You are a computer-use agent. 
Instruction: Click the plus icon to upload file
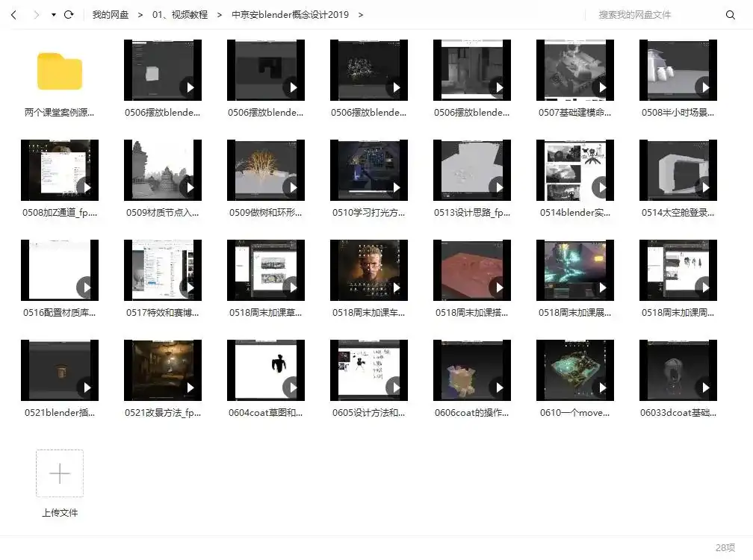[x=60, y=473]
